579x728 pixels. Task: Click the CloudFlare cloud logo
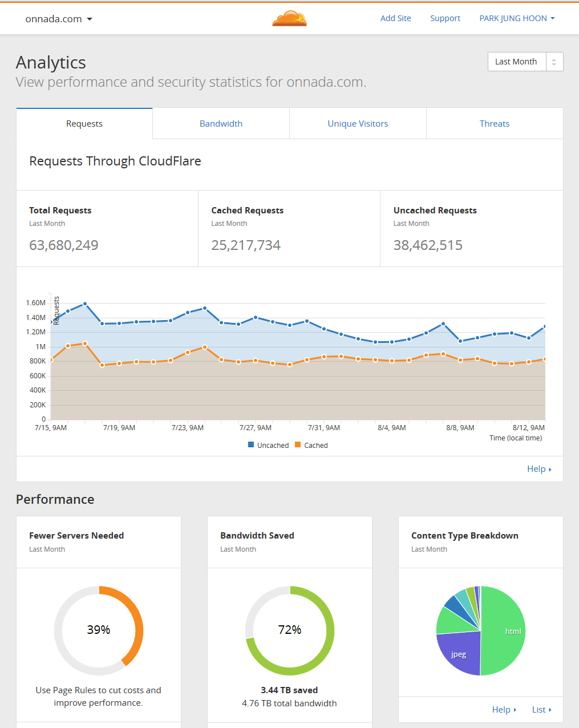[x=289, y=19]
